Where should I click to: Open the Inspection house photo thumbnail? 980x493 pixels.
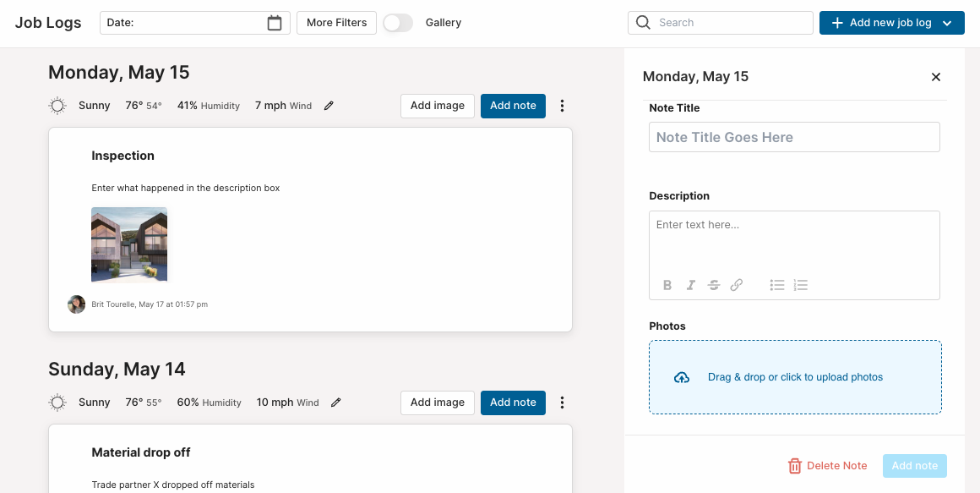pos(129,244)
